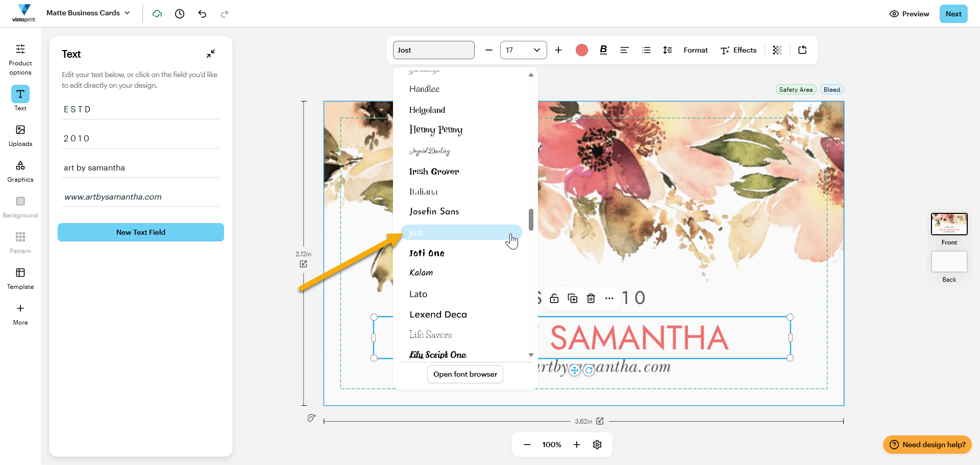Screen dimensions: 980x465
Task: Toggle bold formatting
Action: click(x=603, y=50)
